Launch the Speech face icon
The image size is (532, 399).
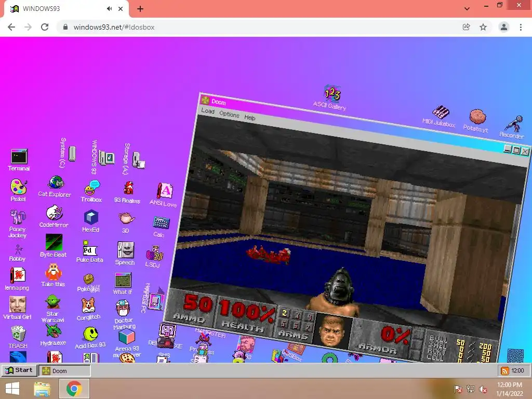(125, 254)
